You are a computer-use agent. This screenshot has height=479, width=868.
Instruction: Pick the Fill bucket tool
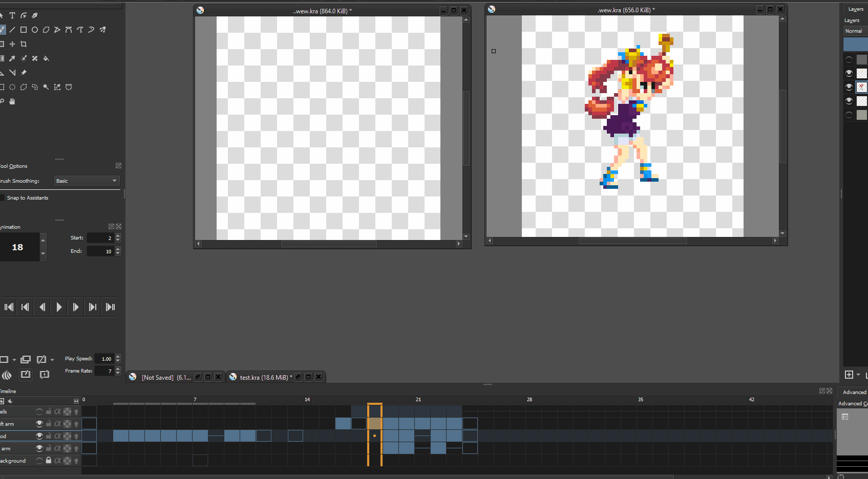46,58
